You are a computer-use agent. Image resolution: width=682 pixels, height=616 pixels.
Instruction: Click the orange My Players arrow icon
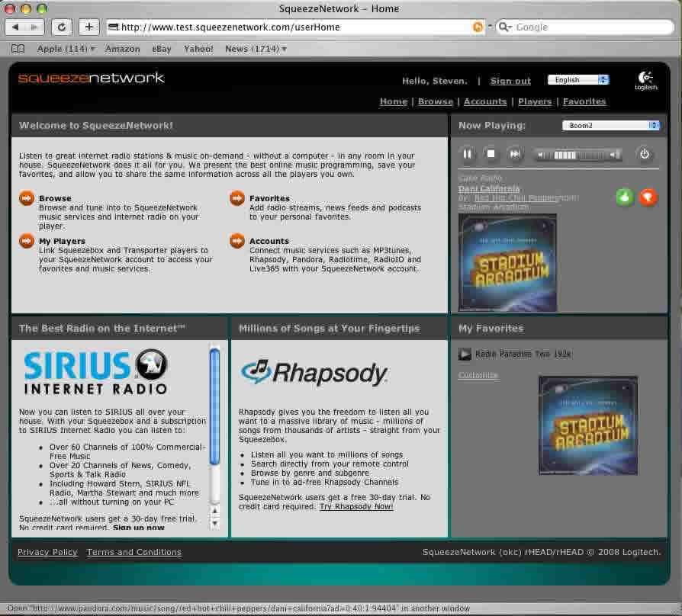(27, 242)
